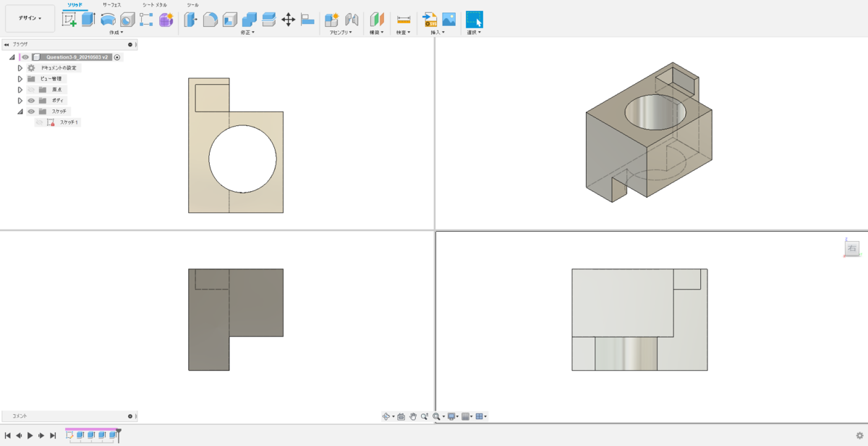Image resolution: width=868 pixels, height=446 pixels.
Task: Hide the スケッチ folder
Action: (31, 111)
